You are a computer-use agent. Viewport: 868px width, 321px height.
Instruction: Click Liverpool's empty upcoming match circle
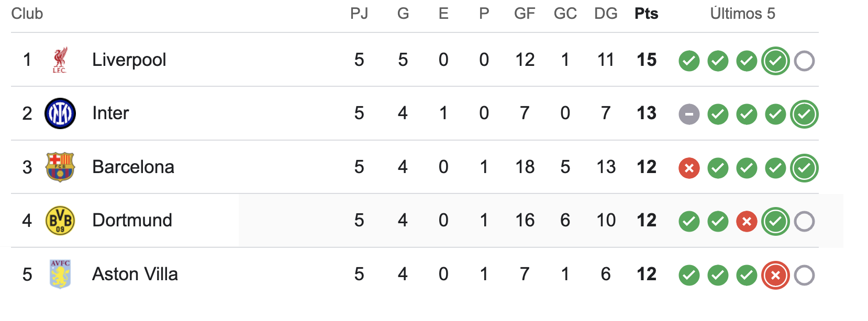(804, 61)
